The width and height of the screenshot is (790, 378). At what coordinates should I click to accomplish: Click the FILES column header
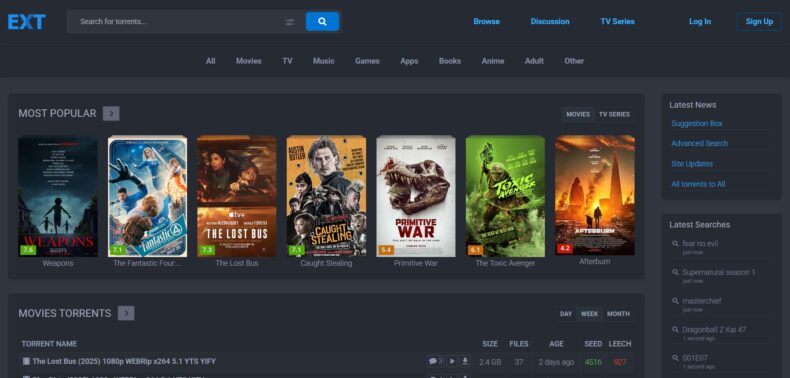click(519, 344)
